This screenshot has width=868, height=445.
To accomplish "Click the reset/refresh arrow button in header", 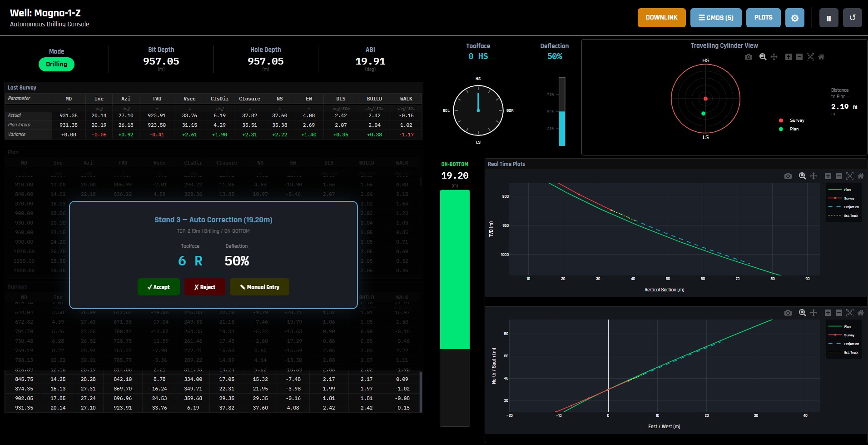I will tap(853, 18).
